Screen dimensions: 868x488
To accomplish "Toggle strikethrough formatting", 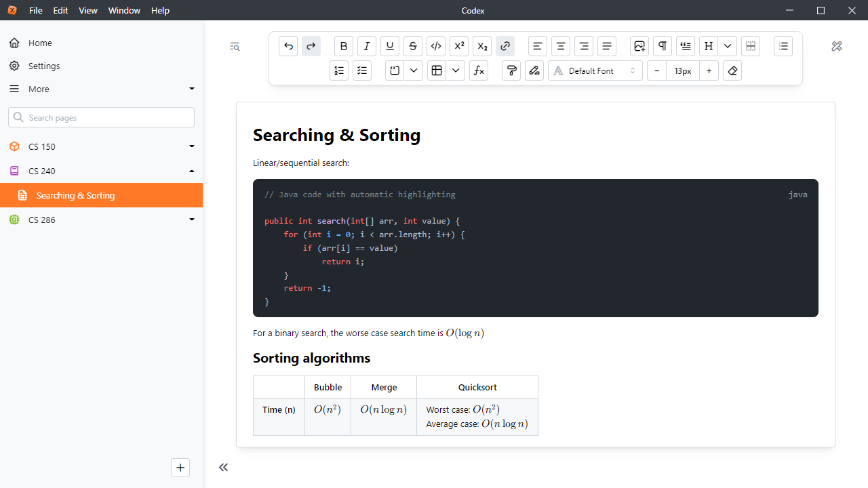I will [x=413, y=46].
